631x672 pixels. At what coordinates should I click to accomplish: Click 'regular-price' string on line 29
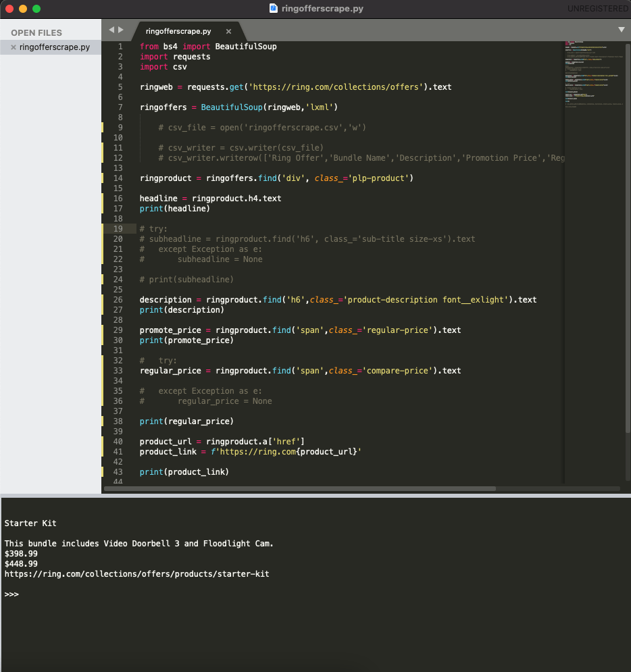(x=397, y=330)
